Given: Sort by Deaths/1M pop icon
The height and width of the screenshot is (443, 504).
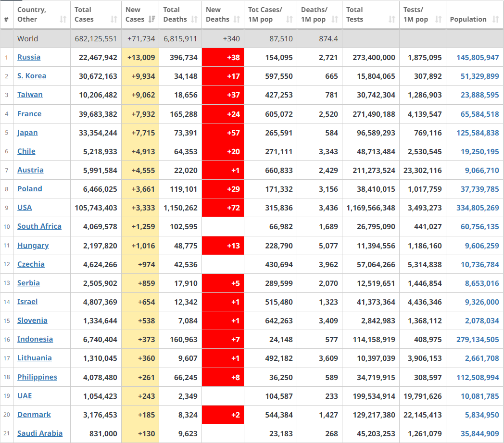Looking at the screenshot, I should (x=335, y=19).
